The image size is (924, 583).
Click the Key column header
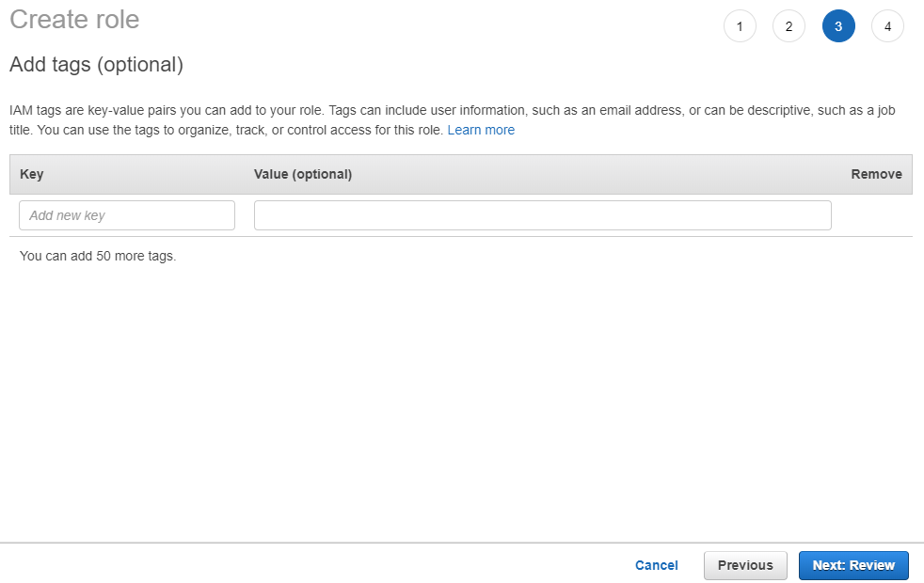coord(32,174)
